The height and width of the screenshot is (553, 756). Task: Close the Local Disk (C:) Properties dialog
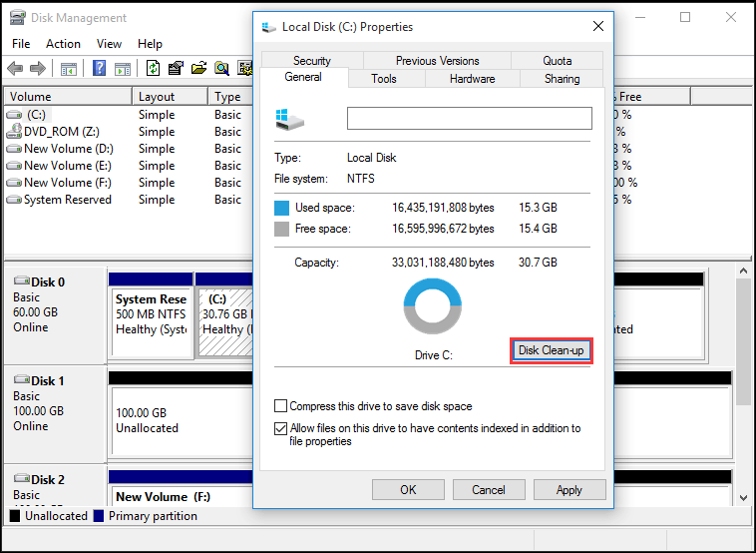(x=598, y=27)
